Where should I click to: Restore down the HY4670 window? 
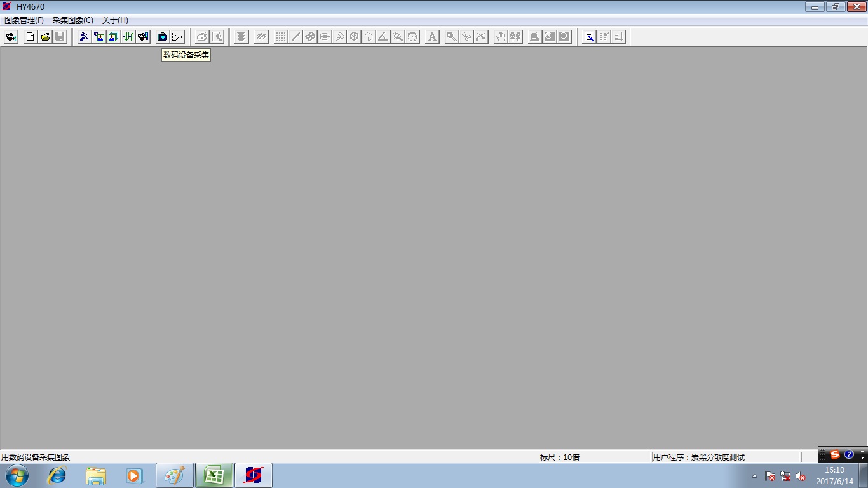click(835, 7)
